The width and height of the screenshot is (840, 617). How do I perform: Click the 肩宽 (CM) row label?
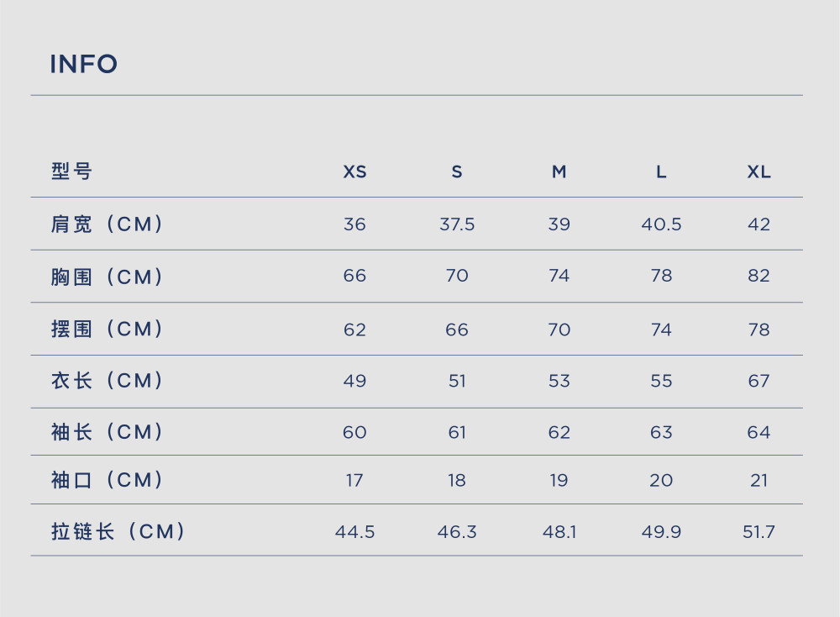[108, 224]
